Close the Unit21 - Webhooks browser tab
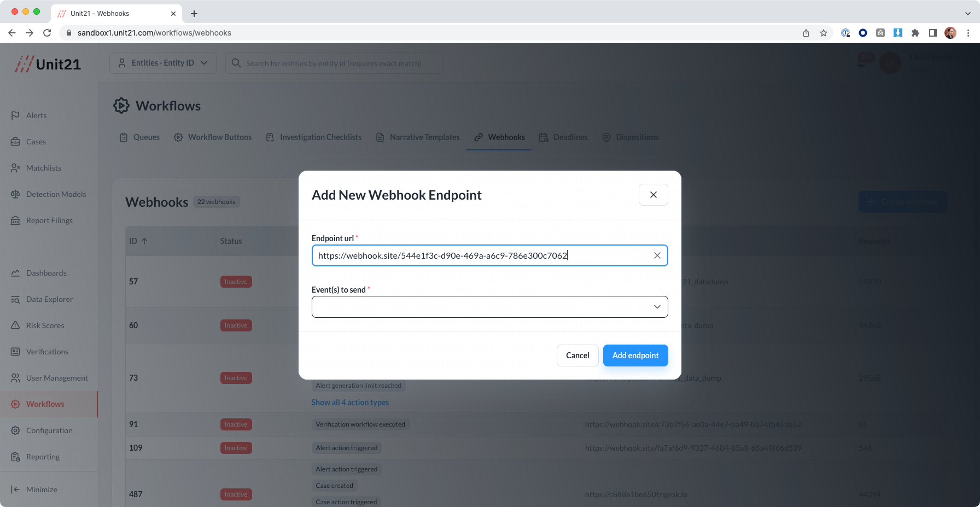Screen dimensions: 980x507 (x=173, y=14)
